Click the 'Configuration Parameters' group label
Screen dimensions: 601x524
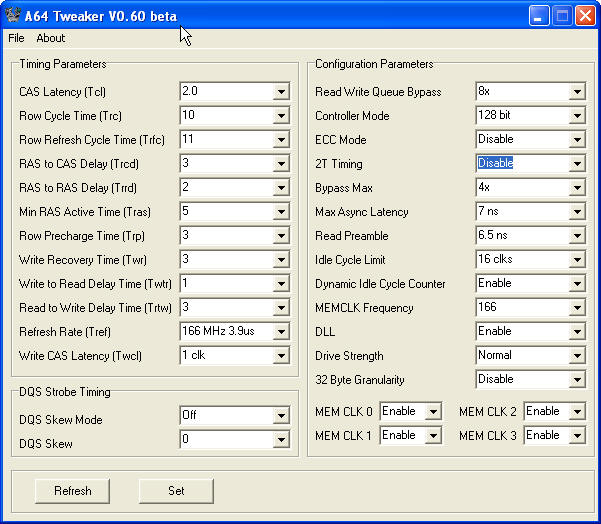click(x=374, y=64)
